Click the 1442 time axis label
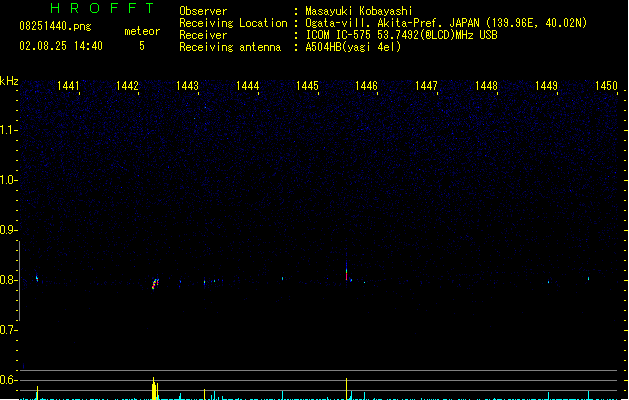Image resolution: width=629 pixels, height=400 pixels. click(127, 86)
